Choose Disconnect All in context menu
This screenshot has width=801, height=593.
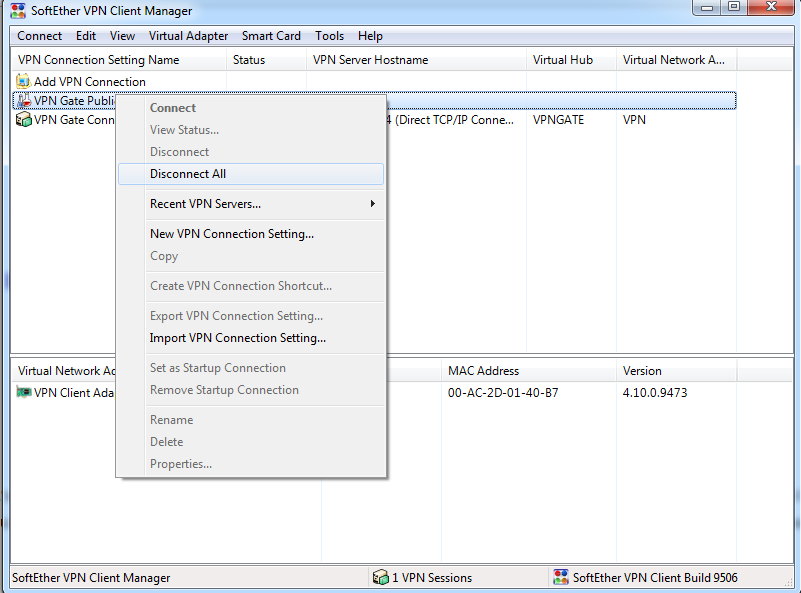pos(251,174)
